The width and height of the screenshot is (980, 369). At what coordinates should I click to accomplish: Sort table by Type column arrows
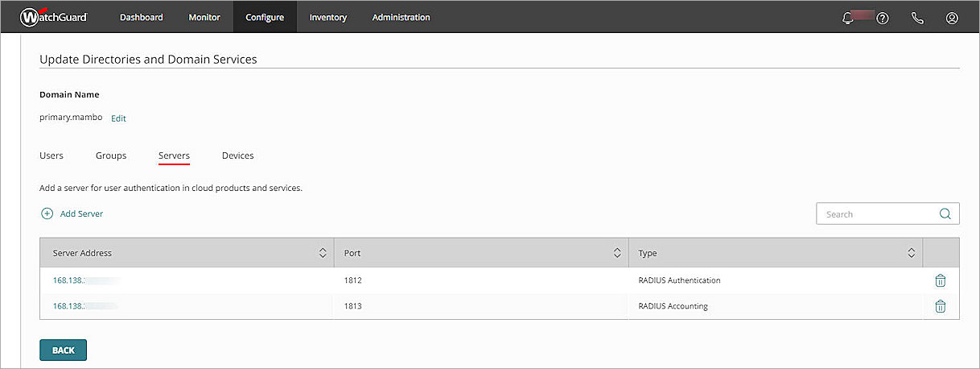click(x=911, y=253)
